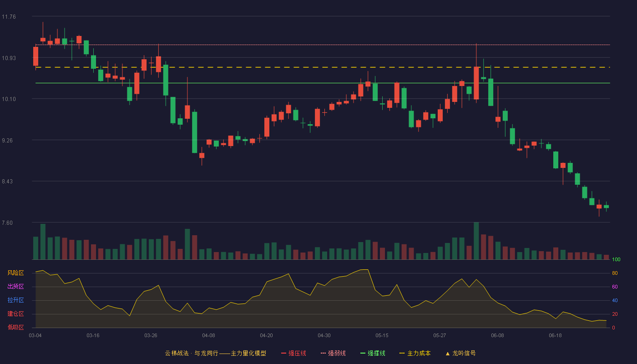Select the 04-20 date label
This screenshot has width=637, height=364.
266,335
